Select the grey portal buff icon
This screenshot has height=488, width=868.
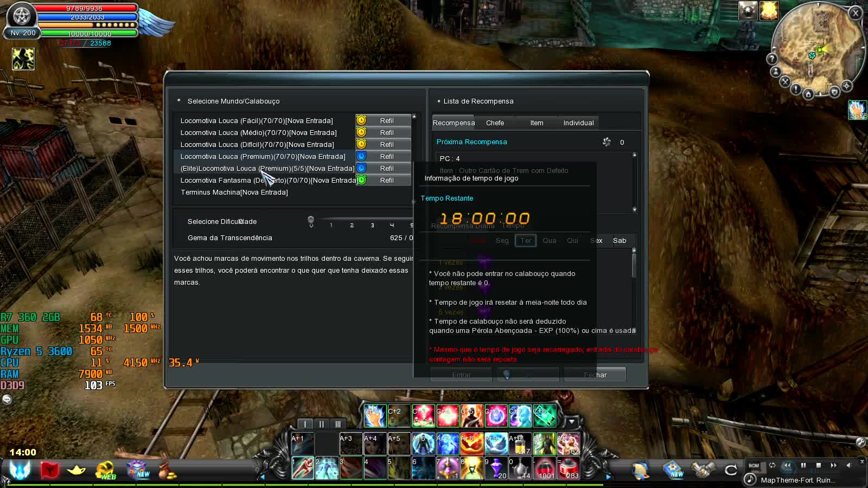(748, 11)
